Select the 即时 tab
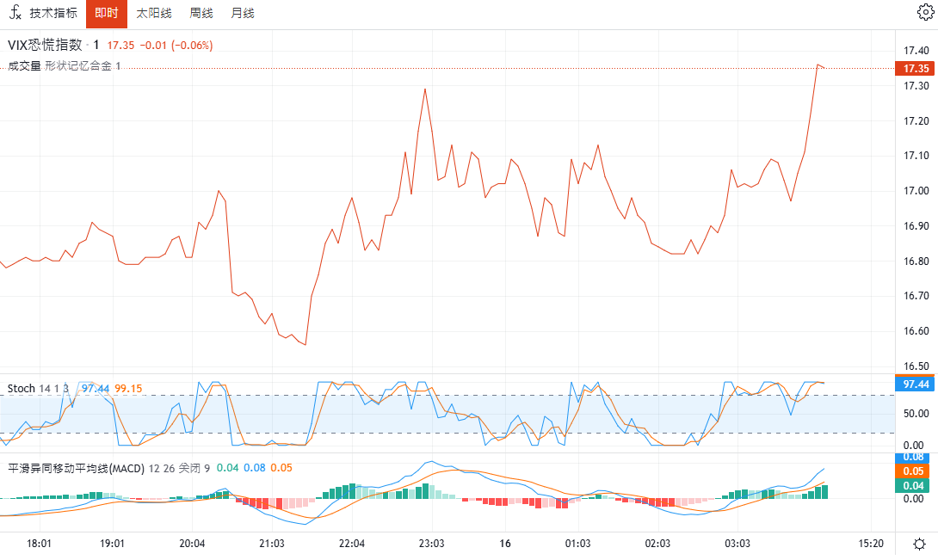Screen dimensions: 938x560 (x=107, y=13)
